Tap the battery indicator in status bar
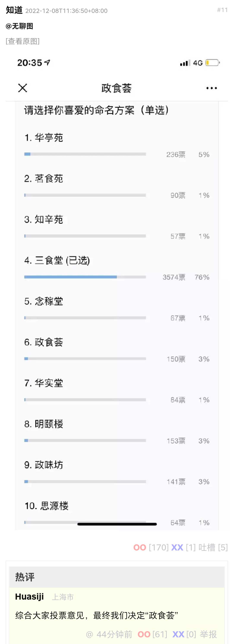Viewport: 233px width, 644px height. (213, 63)
